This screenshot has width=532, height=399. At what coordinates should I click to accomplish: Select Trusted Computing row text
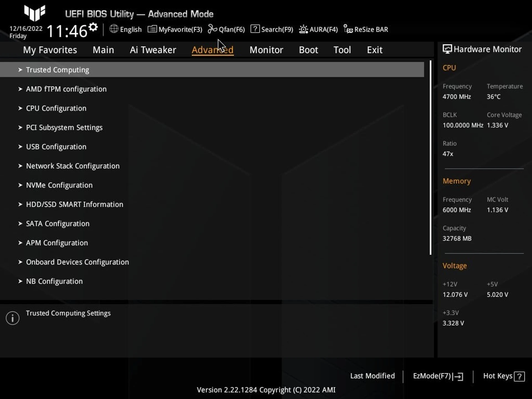click(58, 70)
